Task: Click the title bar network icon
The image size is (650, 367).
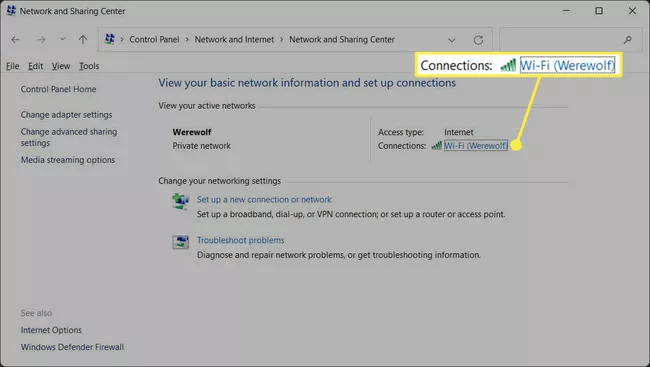Action: [11, 11]
